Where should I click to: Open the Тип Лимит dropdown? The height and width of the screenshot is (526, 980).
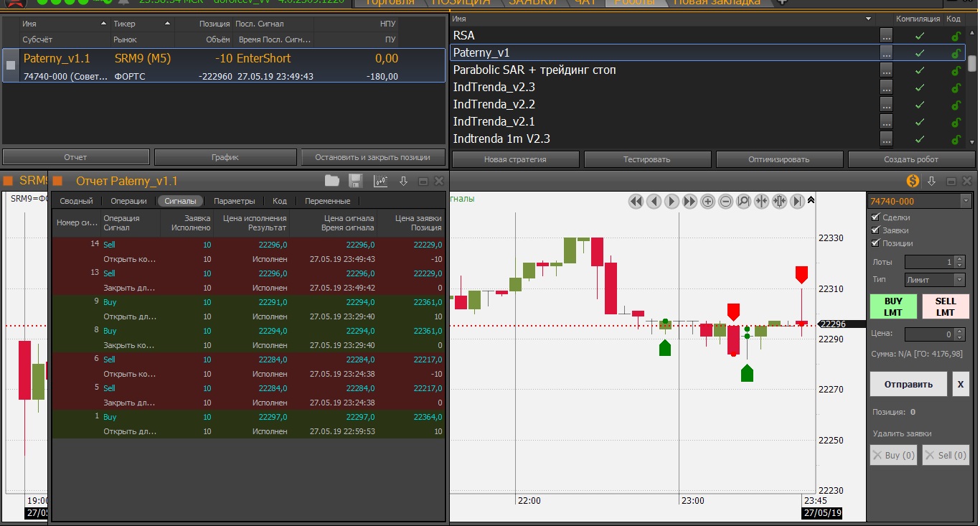point(959,280)
